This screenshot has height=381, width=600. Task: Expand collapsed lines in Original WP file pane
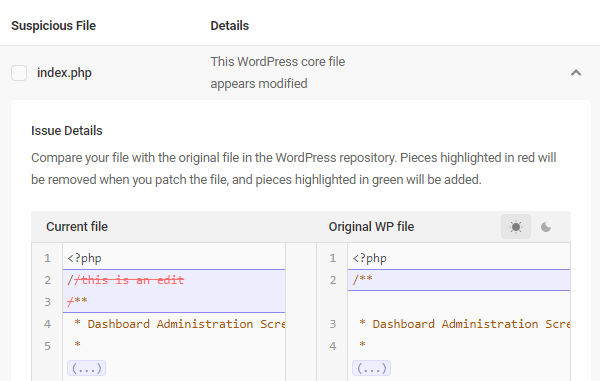[372, 368]
